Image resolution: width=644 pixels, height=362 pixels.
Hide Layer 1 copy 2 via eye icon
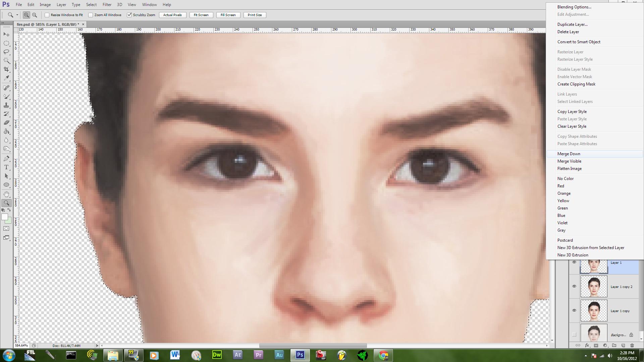574,286
